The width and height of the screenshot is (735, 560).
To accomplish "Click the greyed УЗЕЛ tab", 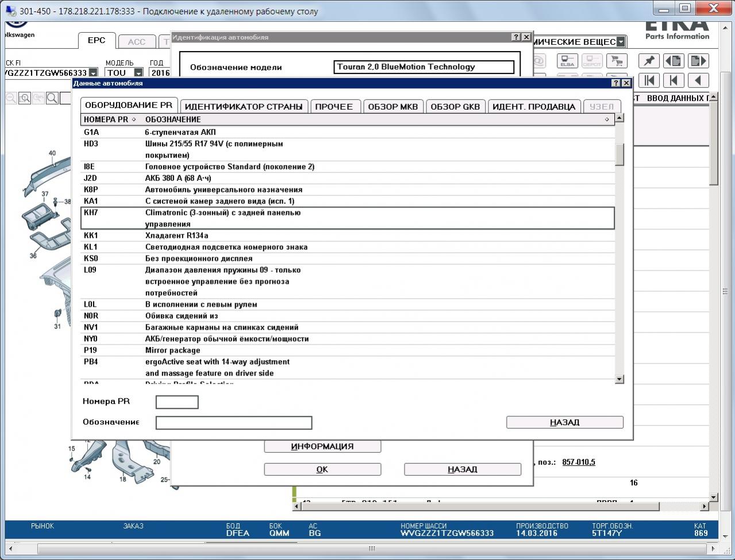I will (602, 106).
